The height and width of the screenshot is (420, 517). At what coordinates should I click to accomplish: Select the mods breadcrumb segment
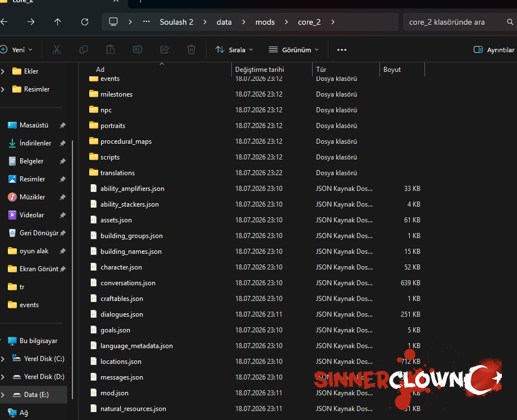[x=265, y=22]
